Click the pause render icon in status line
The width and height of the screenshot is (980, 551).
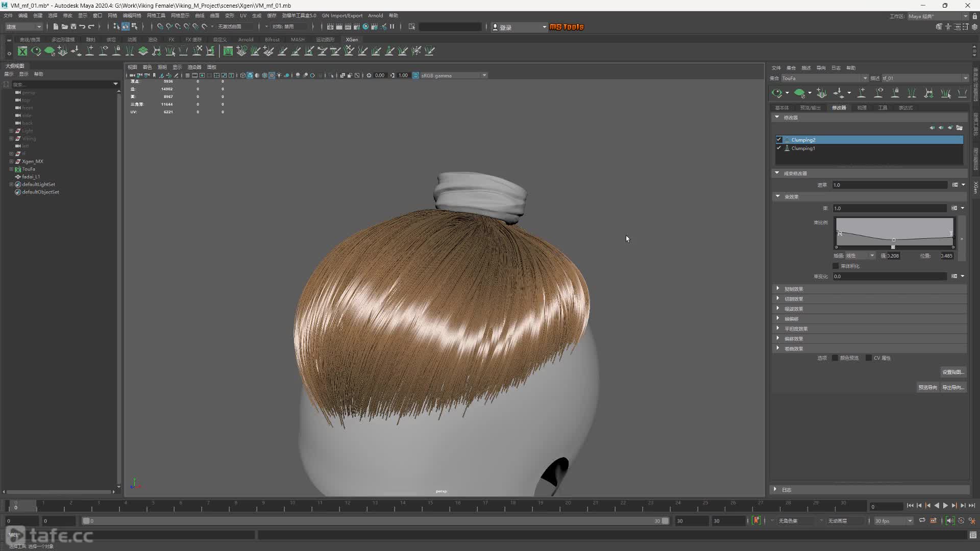tap(392, 27)
